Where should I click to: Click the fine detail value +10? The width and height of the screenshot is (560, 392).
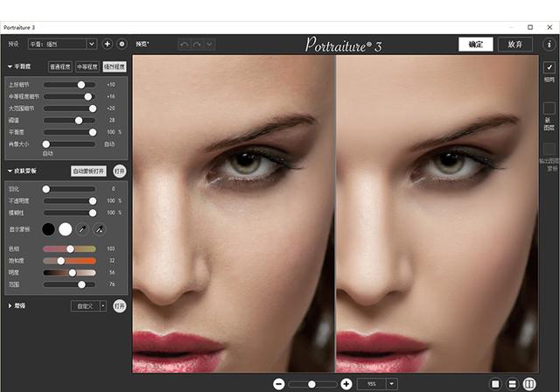[111, 85]
